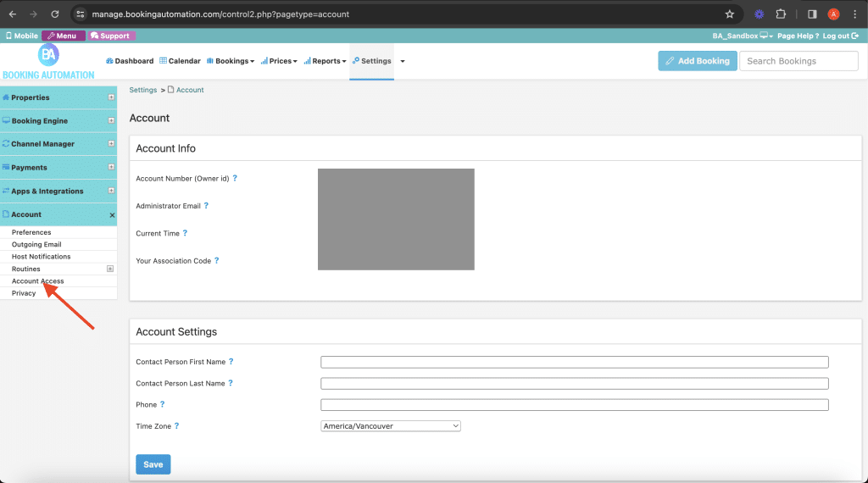Viewport: 868px width, 483px height.
Task: Show help for Your Association Code
Action: (216, 260)
